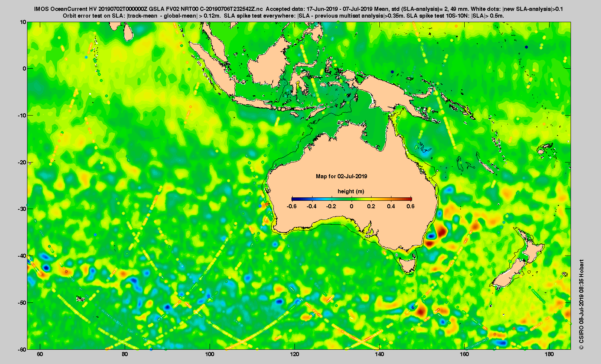Click the "Map for 02-Jul-2019" label
The width and height of the screenshot is (601, 364).
(341, 176)
